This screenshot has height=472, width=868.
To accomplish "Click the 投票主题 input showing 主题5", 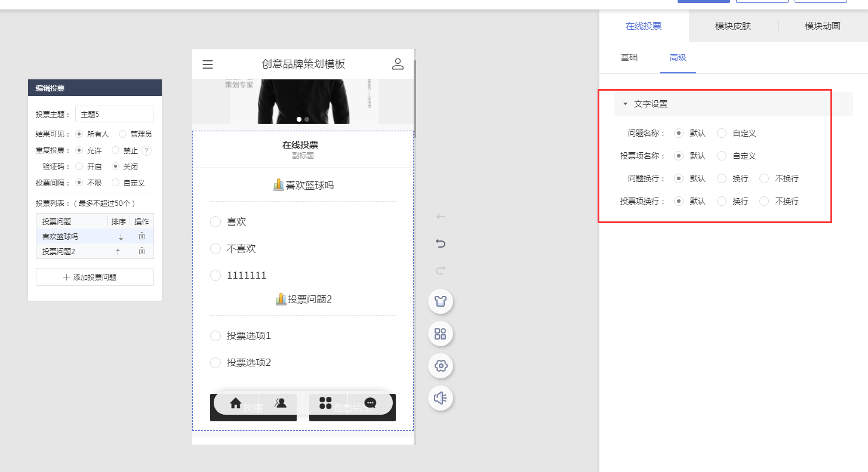I will (113, 114).
